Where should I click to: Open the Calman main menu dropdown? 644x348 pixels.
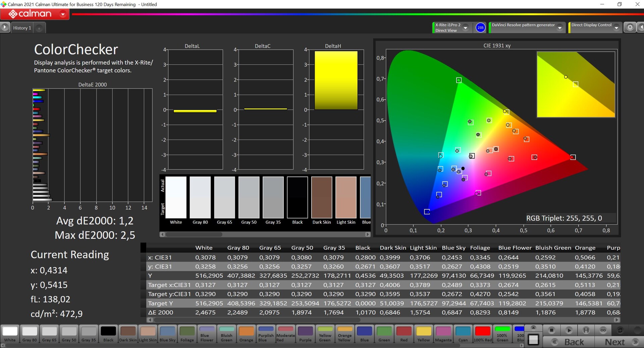coord(63,14)
